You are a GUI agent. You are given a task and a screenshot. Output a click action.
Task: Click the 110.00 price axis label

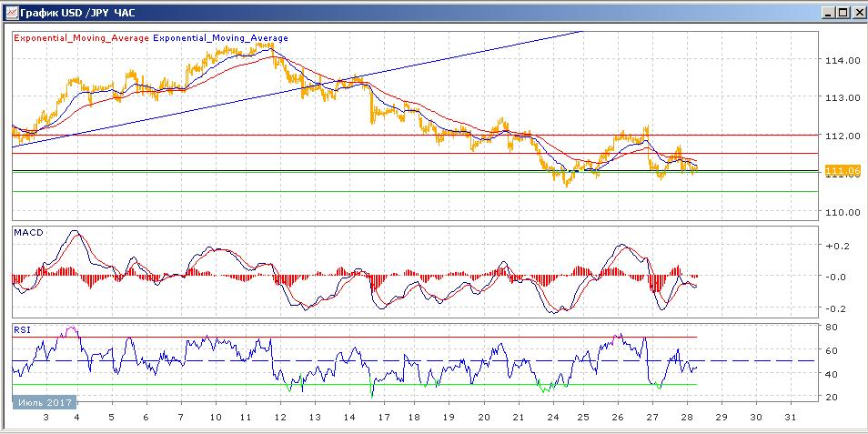point(841,212)
